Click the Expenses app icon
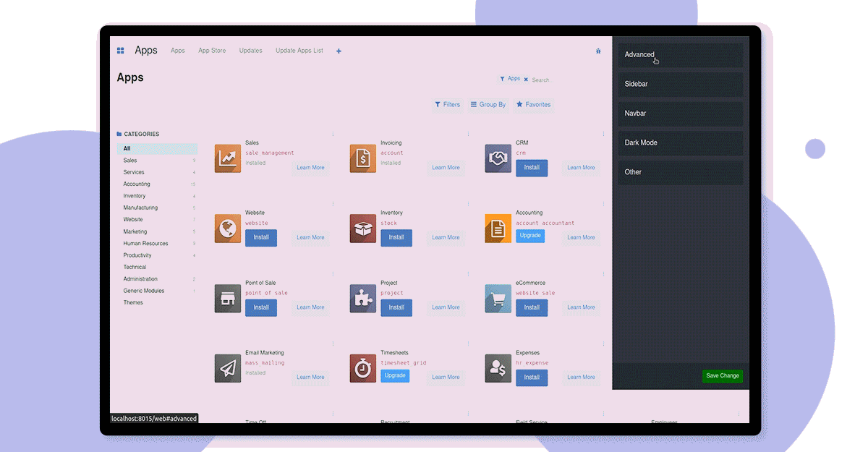This screenshot has height=452, width=868. point(498,368)
